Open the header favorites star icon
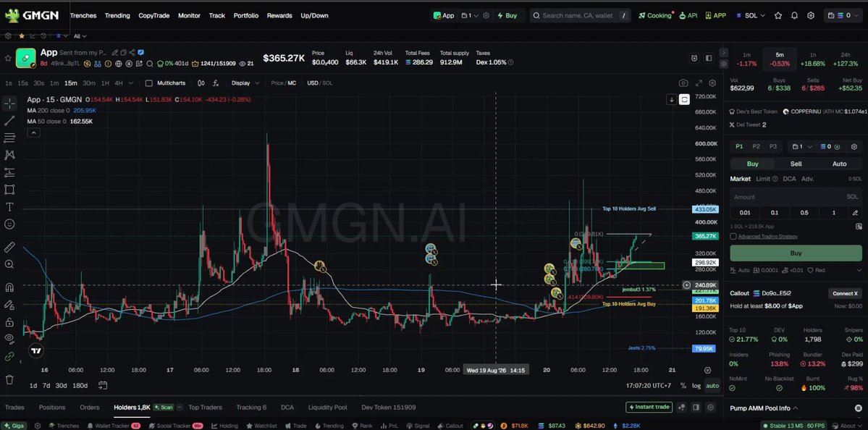The width and height of the screenshot is (868, 430). coord(778,15)
